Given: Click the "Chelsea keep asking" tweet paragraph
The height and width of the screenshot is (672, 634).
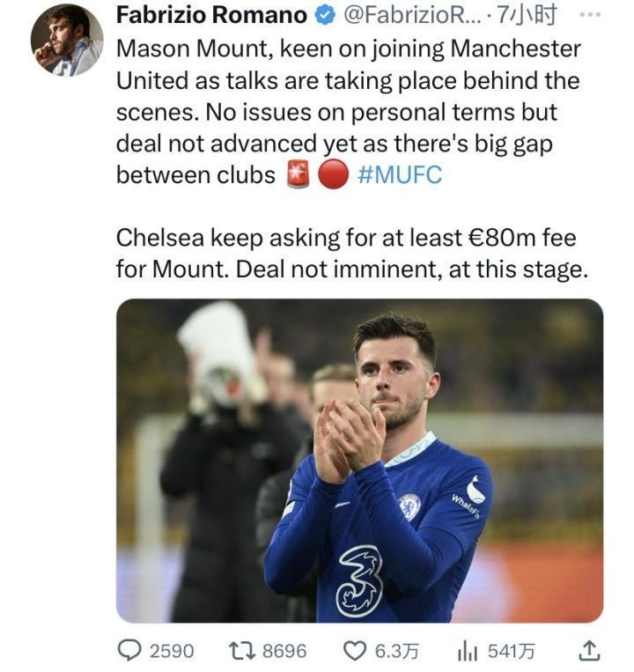Looking at the screenshot, I should pos(350,253).
